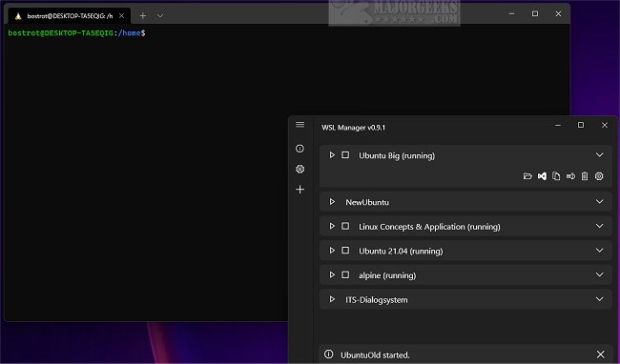620x364 pixels.
Task: Click the rename icon for Ubuntu Big
Action: pyautogui.click(x=570, y=176)
